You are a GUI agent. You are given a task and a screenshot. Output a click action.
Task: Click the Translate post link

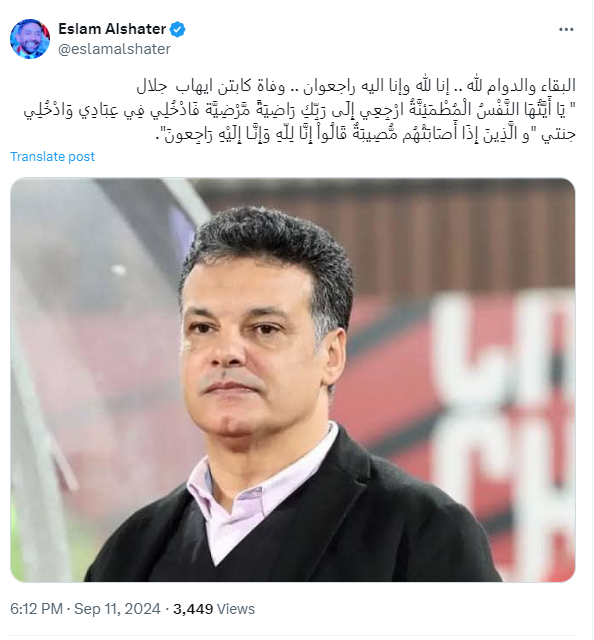(52, 157)
